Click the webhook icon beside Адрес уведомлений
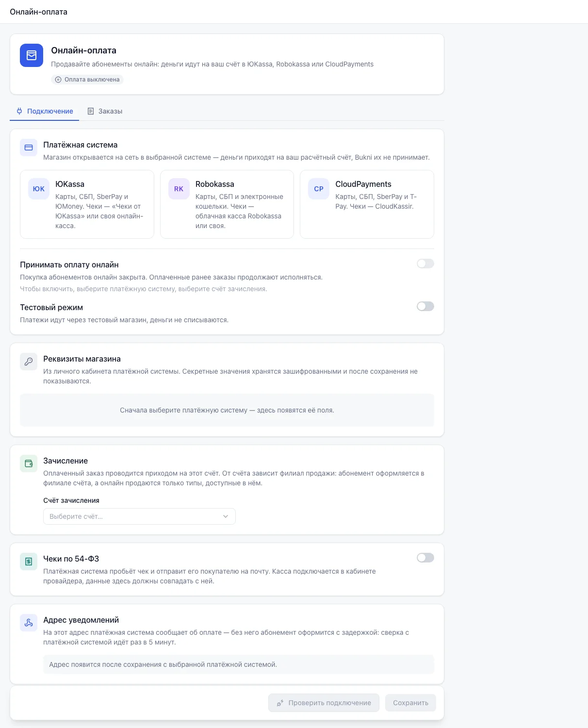The width and height of the screenshot is (588, 728). 29,623
